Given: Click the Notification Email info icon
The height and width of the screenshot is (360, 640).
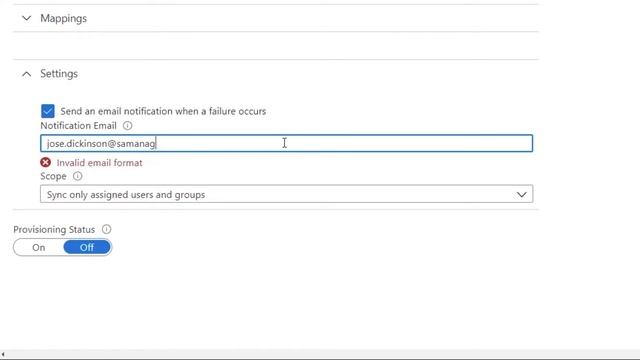Looking at the screenshot, I should [127, 126].
